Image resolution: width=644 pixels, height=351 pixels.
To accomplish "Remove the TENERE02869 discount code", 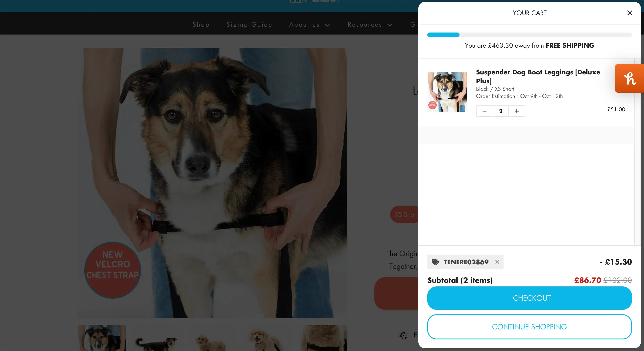I will coord(497,262).
